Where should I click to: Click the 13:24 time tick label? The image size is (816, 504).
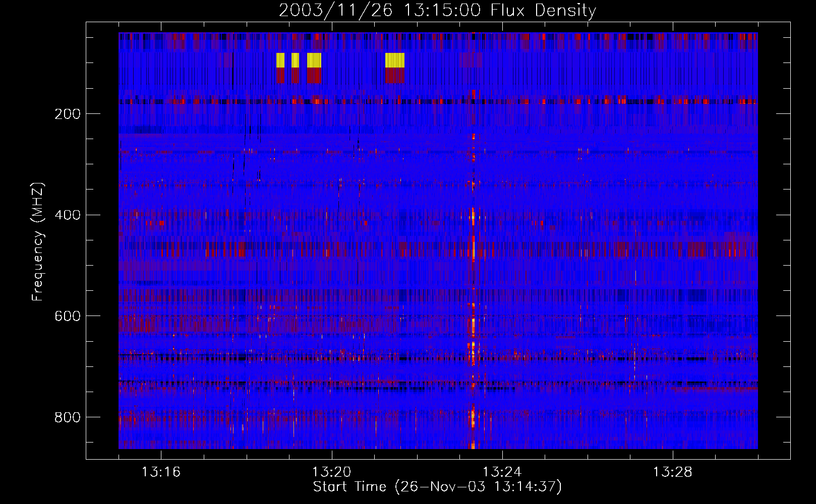(x=502, y=472)
